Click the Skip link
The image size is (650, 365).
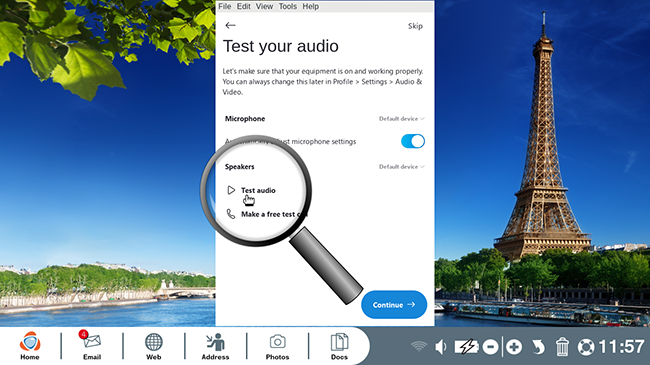(x=415, y=26)
